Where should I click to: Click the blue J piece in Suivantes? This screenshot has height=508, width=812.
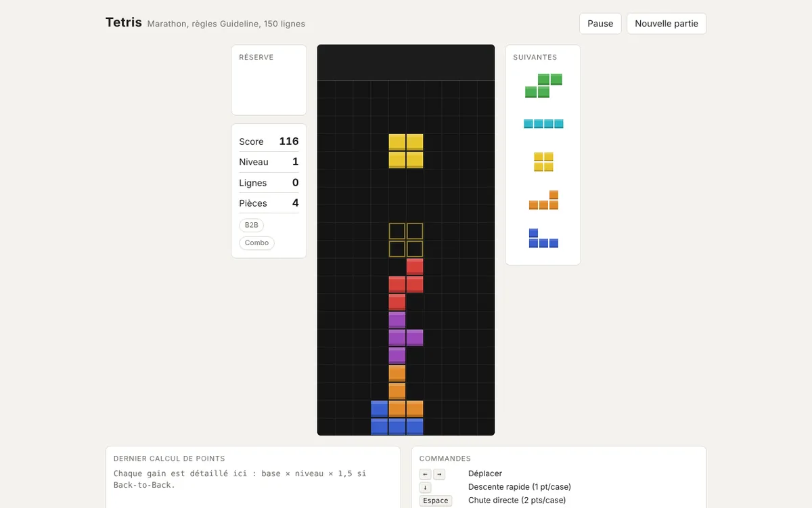tap(543, 238)
